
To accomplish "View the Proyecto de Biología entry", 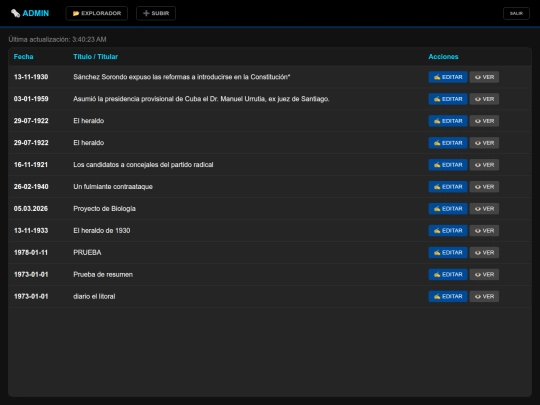I will coord(484,209).
